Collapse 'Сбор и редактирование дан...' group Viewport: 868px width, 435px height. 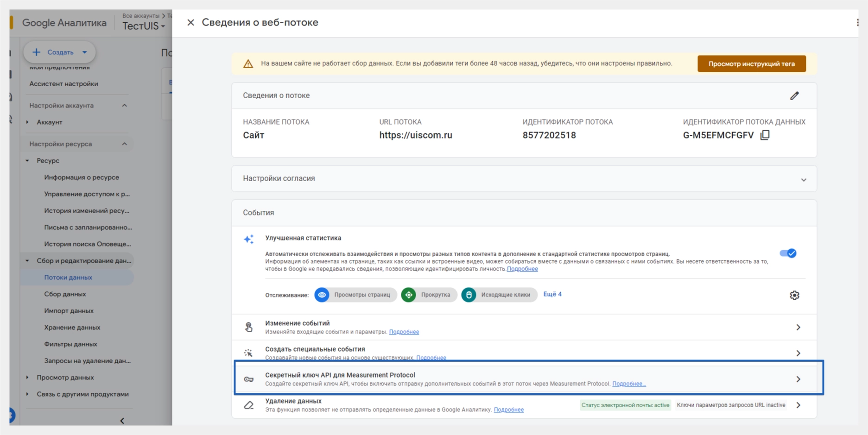(x=27, y=261)
